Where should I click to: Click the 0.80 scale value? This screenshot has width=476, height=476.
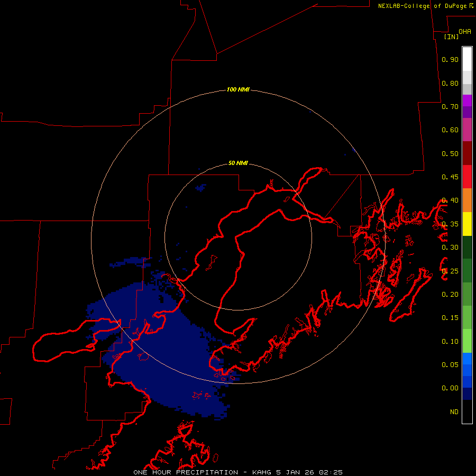450,83
